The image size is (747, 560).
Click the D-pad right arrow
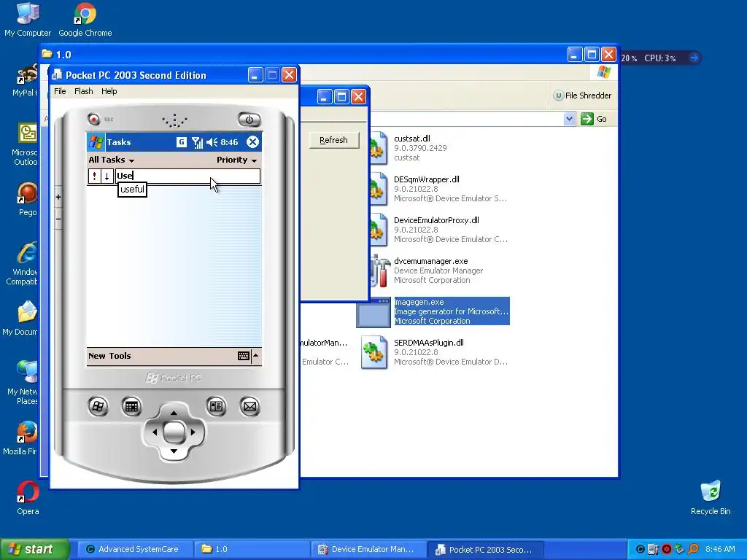point(193,432)
